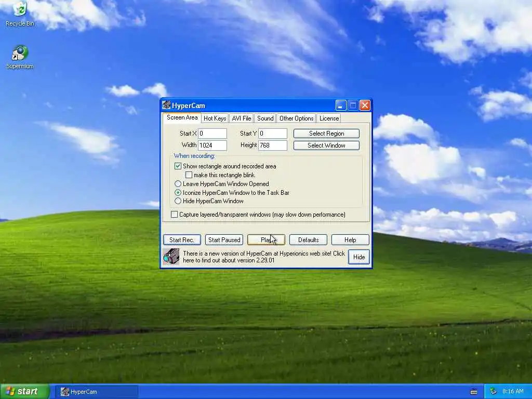Image resolution: width=532 pixels, height=399 pixels.
Task: Switch to the Hot Keys tab
Action: pyautogui.click(x=215, y=118)
